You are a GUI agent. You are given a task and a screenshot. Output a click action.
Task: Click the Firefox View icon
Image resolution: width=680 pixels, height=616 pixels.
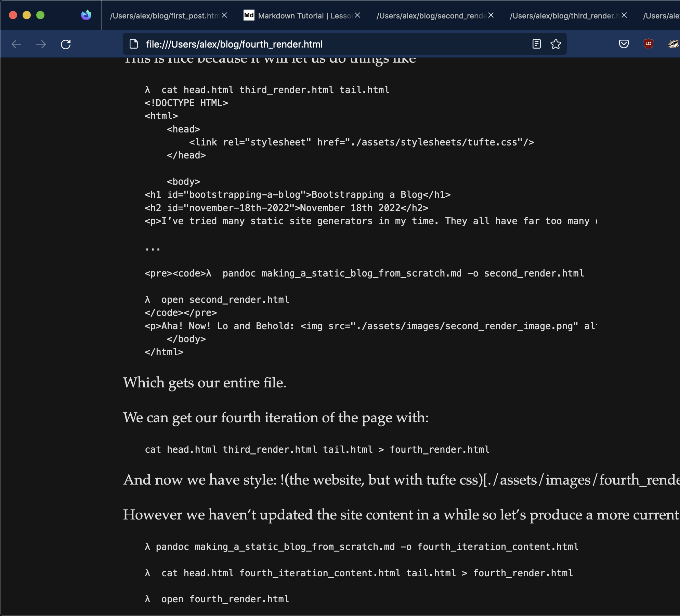click(x=86, y=15)
